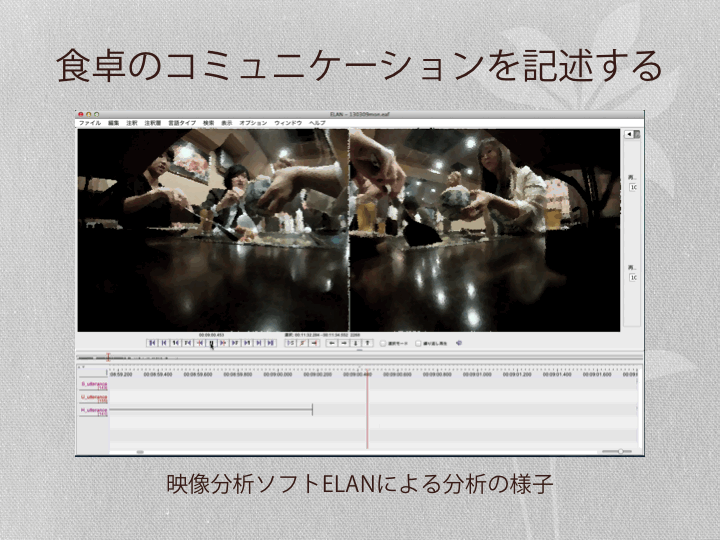Image resolution: width=720 pixels, height=540 pixels.
Task: Enable the 選択モード selection mode checkbox
Action: click(x=383, y=343)
